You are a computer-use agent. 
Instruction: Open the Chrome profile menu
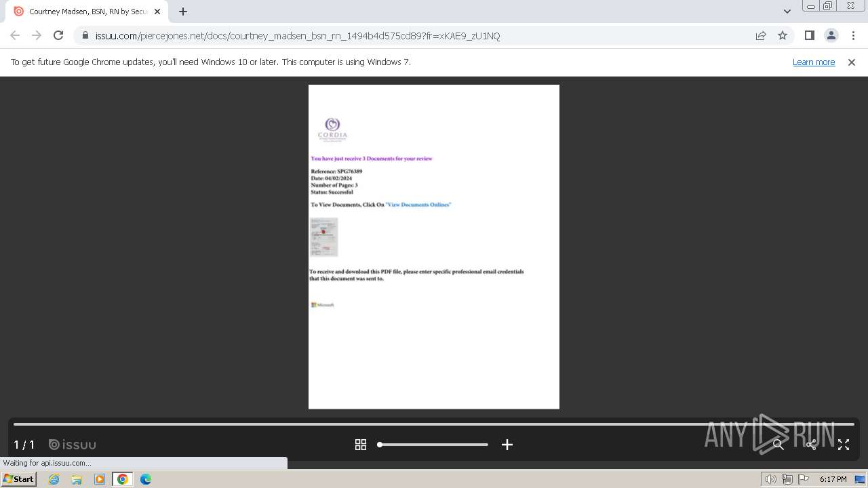point(831,36)
